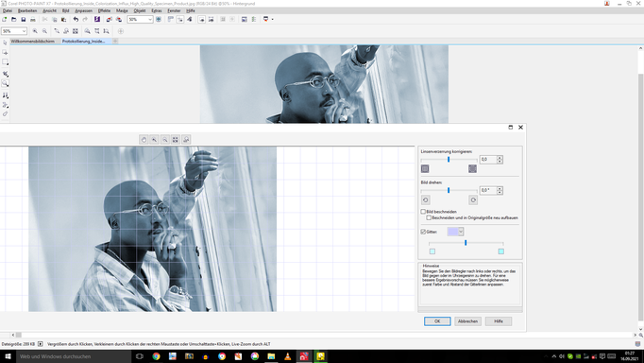The image size is (644, 363).
Task: Enable the Bild beschneiden checkbox
Action: pos(423,212)
